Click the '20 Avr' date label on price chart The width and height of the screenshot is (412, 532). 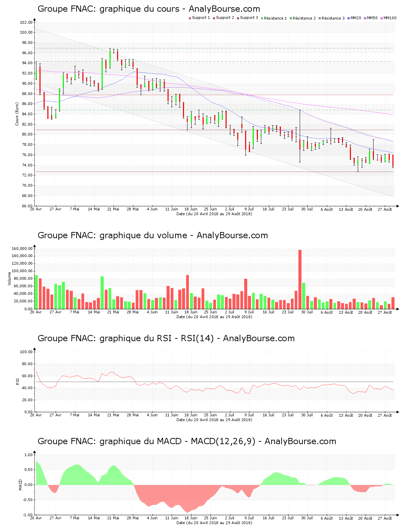[36, 209]
